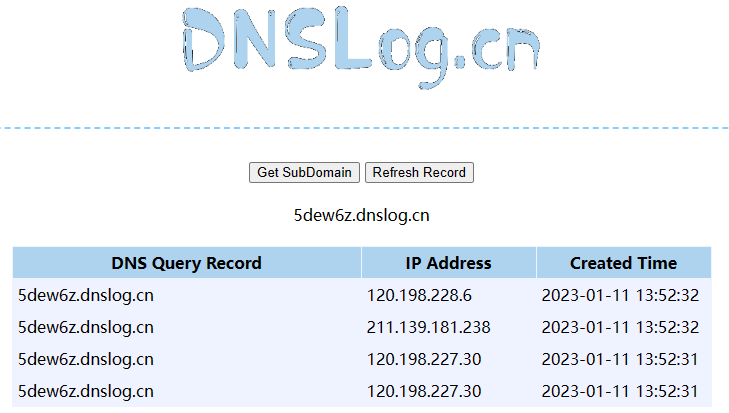Click the Created Time column header
Image resolution: width=729 pixels, height=413 pixels.
[x=623, y=263]
